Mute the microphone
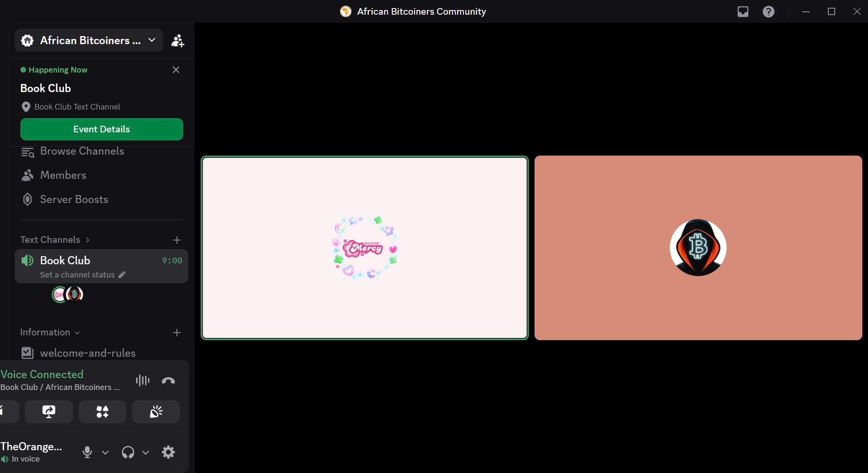This screenshot has width=868, height=473. coord(87,452)
